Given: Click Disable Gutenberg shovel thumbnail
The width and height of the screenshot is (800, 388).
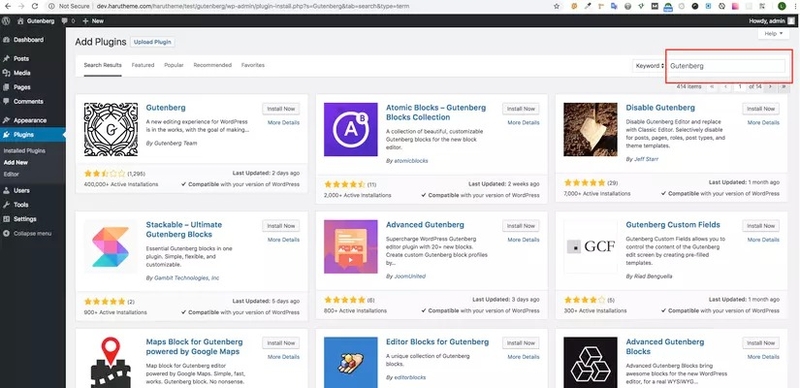Looking at the screenshot, I should [x=591, y=129].
